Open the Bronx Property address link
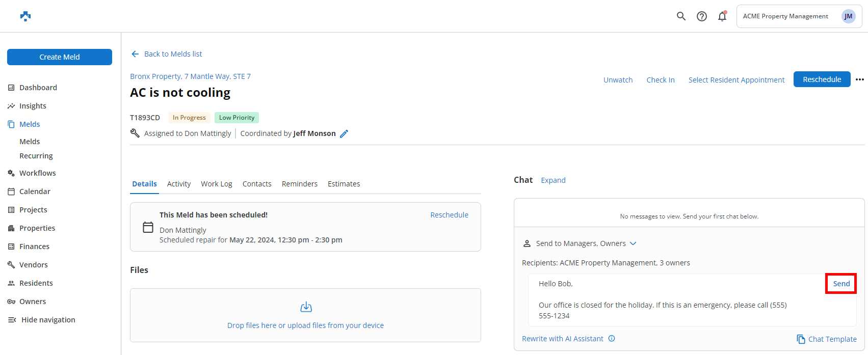This screenshot has width=868, height=355. tap(190, 76)
